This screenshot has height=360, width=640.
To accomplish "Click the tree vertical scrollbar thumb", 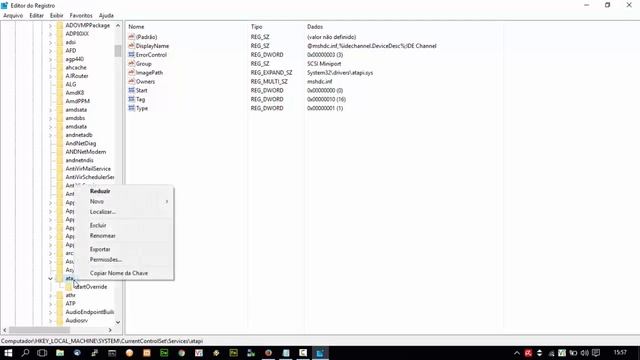I will pos(118,51).
